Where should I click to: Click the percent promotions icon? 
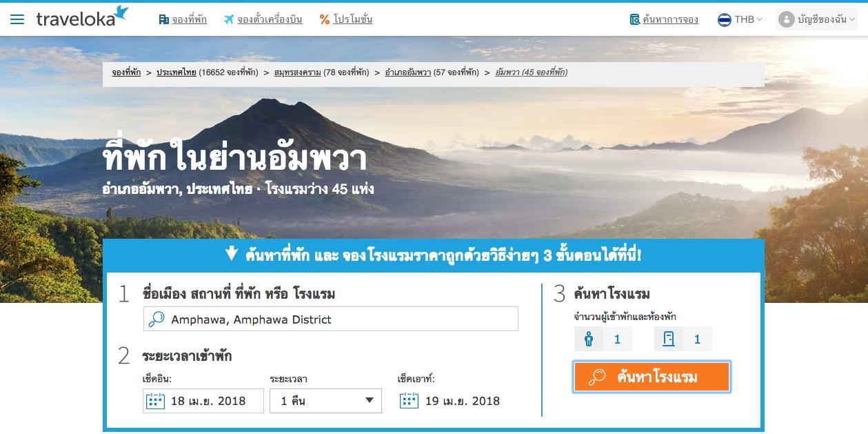(x=324, y=19)
